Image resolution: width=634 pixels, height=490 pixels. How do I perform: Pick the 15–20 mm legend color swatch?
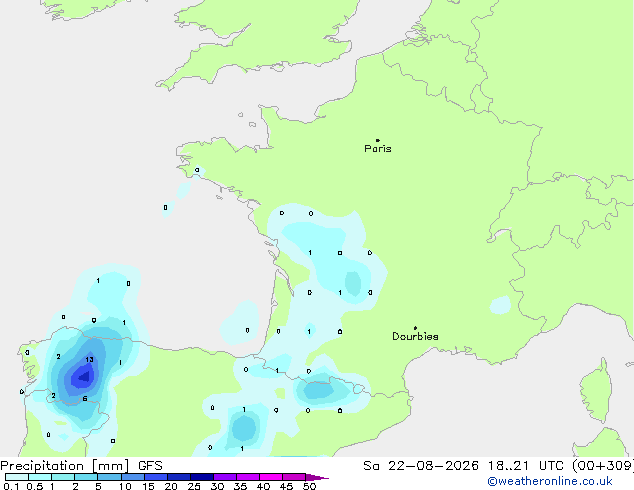click(x=156, y=477)
